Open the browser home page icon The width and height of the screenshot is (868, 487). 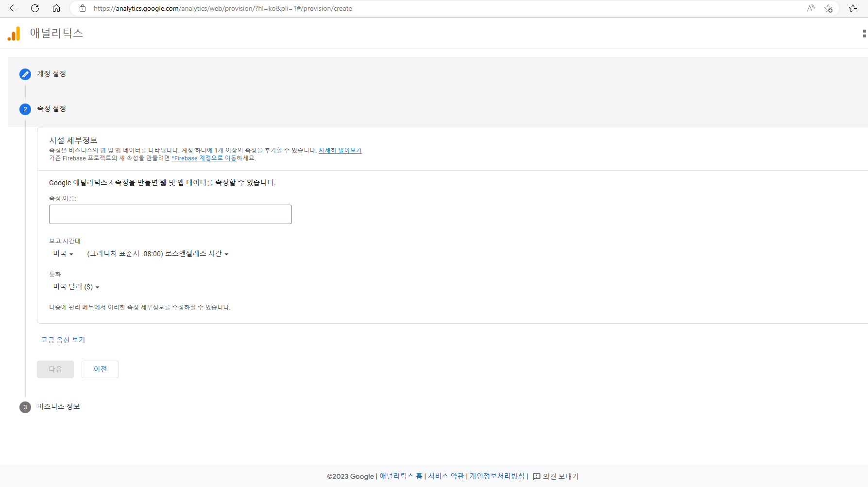56,8
